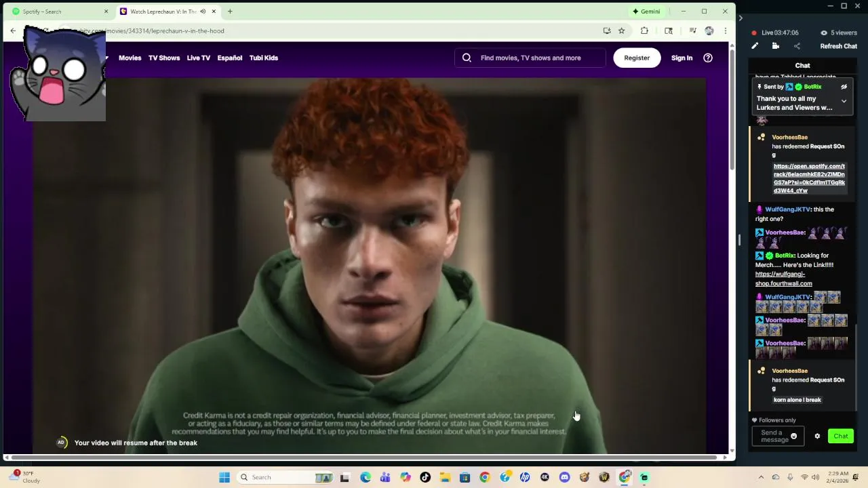The height and width of the screenshot is (488, 868).
Task: Open the Spotify track link in chat
Action: [x=809, y=178]
